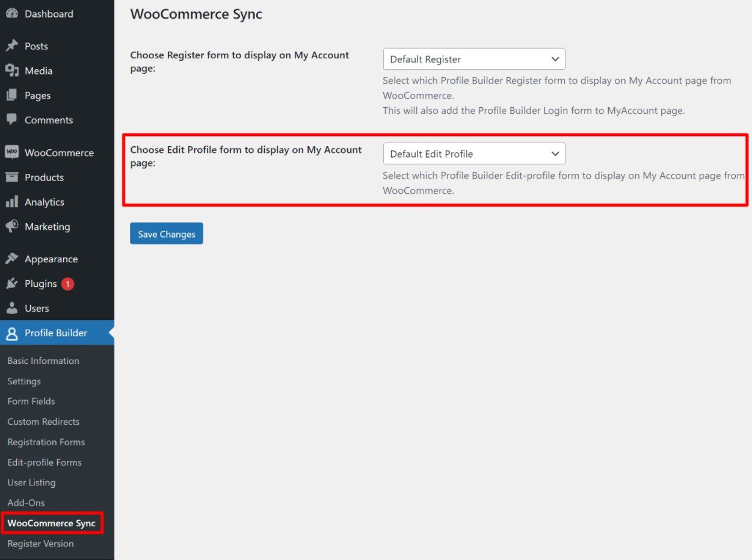Click the Posts pushpin icon
The width and height of the screenshot is (752, 560).
[x=12, y=46]
